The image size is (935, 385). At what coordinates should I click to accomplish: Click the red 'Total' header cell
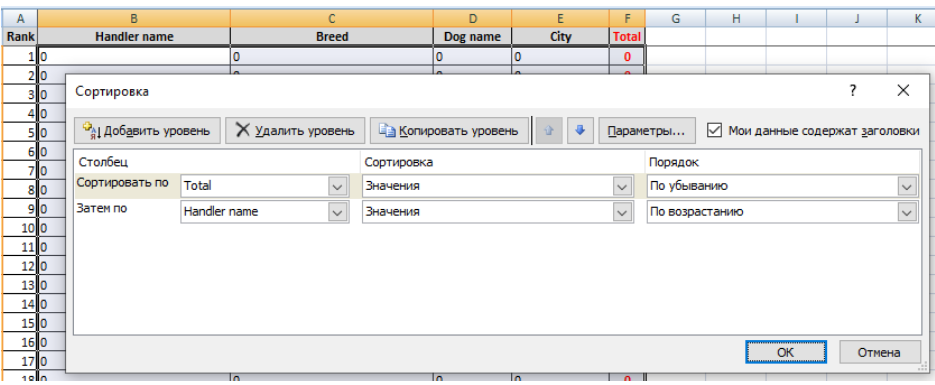coord(627,37)
